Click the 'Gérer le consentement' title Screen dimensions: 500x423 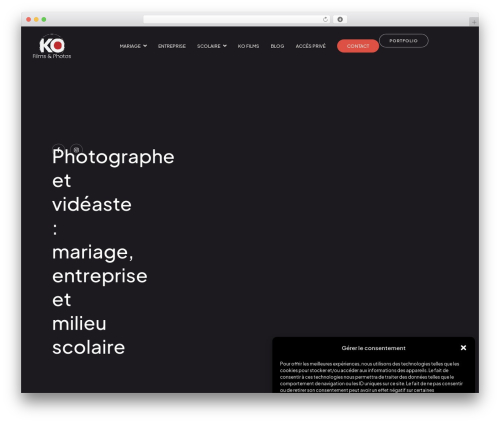(x=373, y=348)
